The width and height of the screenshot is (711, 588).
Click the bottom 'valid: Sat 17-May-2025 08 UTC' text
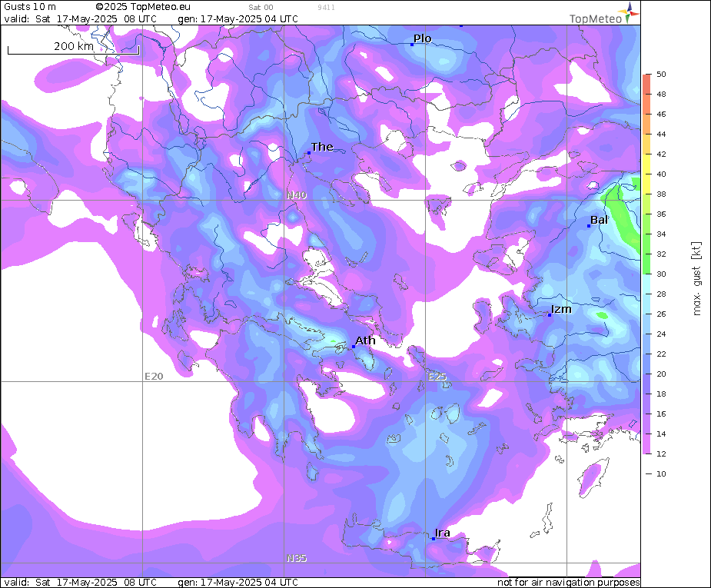point(80,582)
